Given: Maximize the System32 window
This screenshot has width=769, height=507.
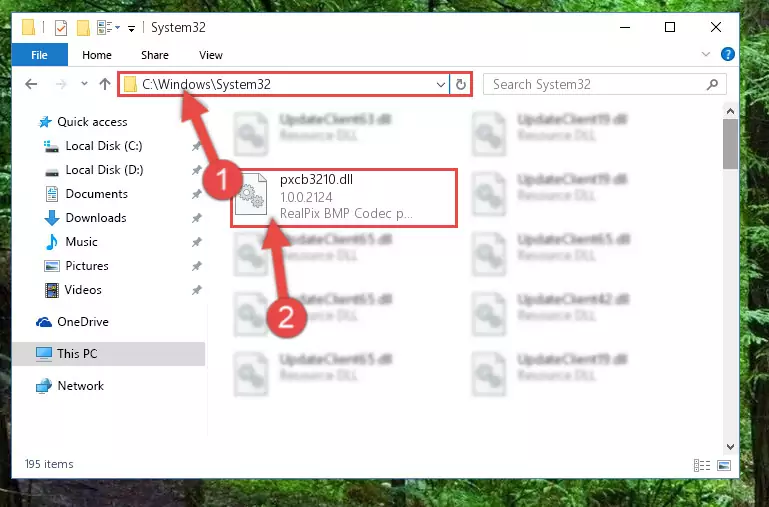Looking at the screenshot, I should coord(670,27).
